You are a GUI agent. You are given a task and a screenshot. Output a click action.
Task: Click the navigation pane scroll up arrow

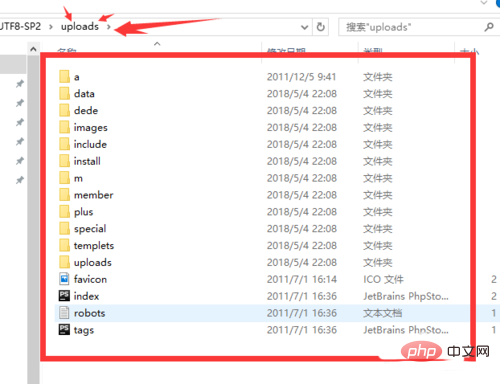coord(33,49)
